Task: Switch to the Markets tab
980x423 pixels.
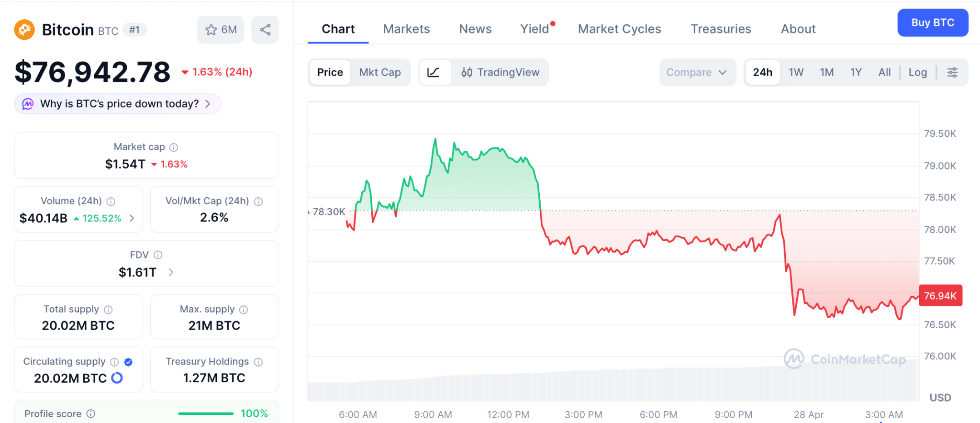Action: (406, 29)
